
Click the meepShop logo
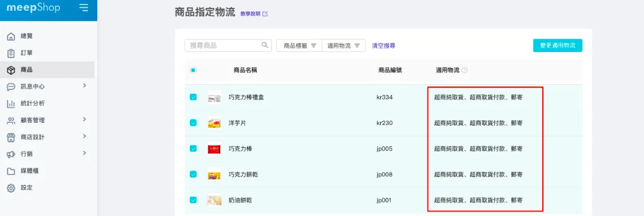pos(33,8)
